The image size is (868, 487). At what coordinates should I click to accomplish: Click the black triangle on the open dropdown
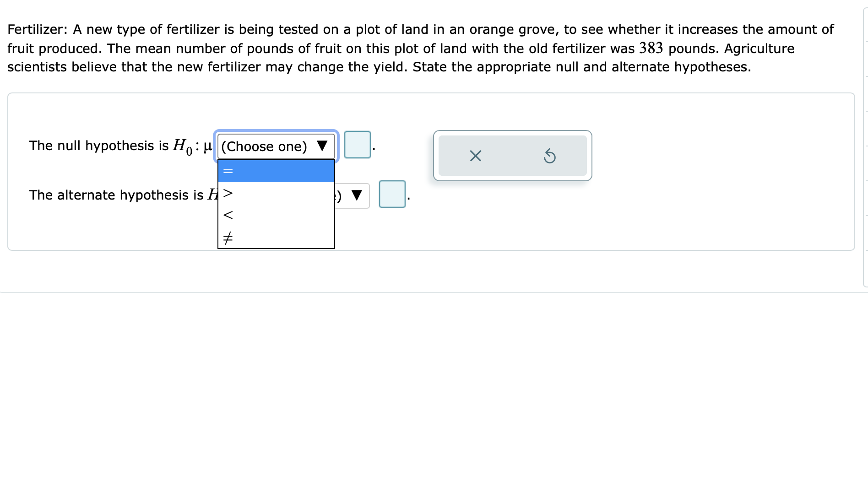[x=322, y=146]
